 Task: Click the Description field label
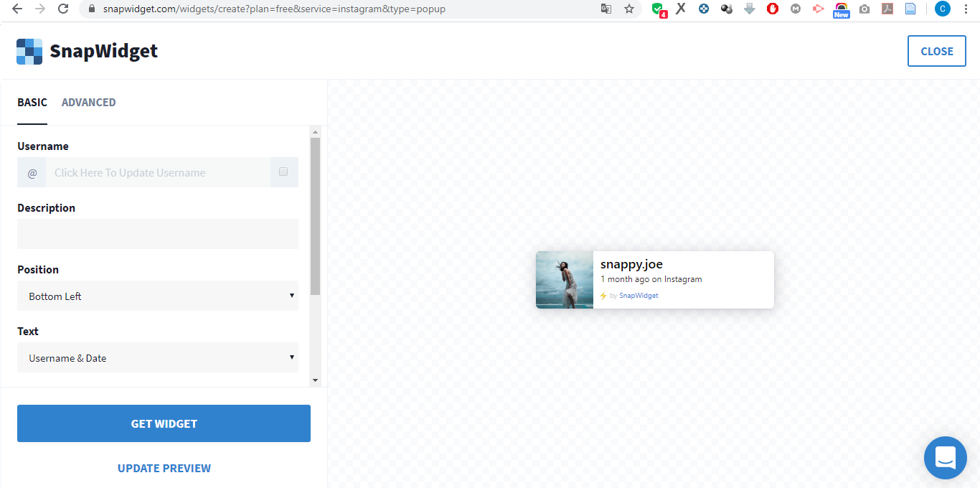pos(46,208)
